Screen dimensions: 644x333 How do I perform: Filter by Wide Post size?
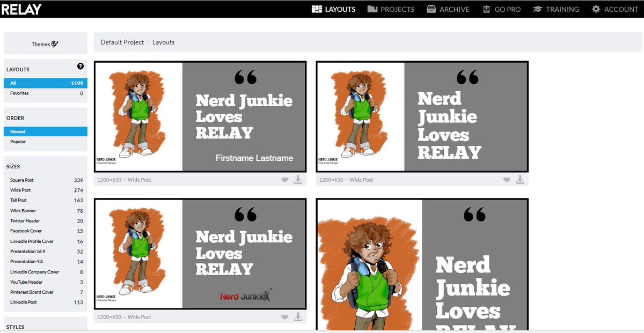pyautogui.click(x=45, y=190)
